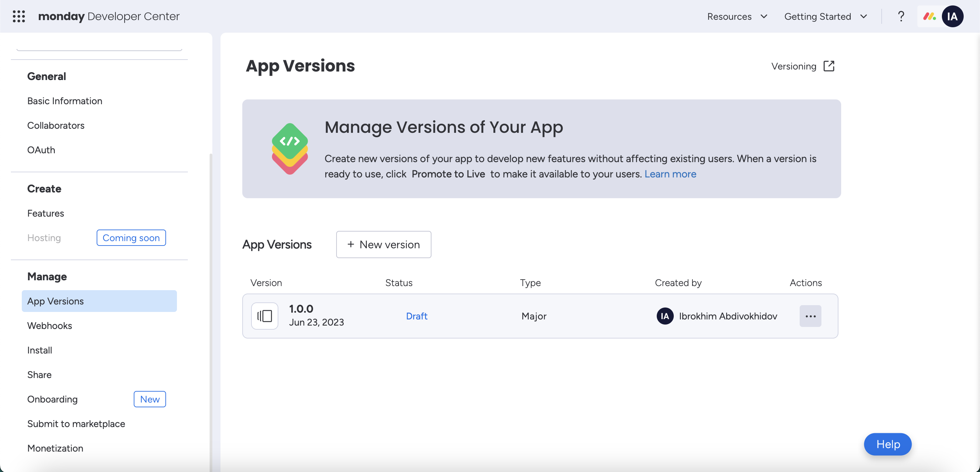Navigate to Submit to marketplace
Viewport: 980px width, 472px height.
coord(76,424)
